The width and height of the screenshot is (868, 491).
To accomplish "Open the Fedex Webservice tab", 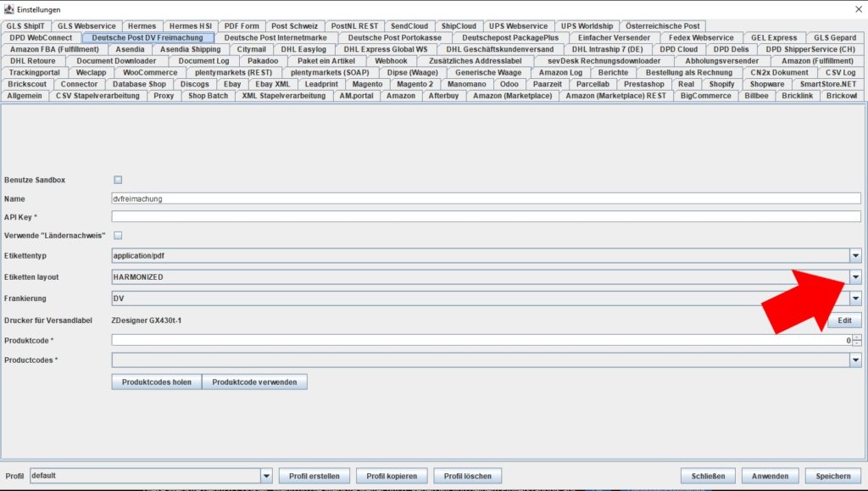I will (x=701, y=37).
